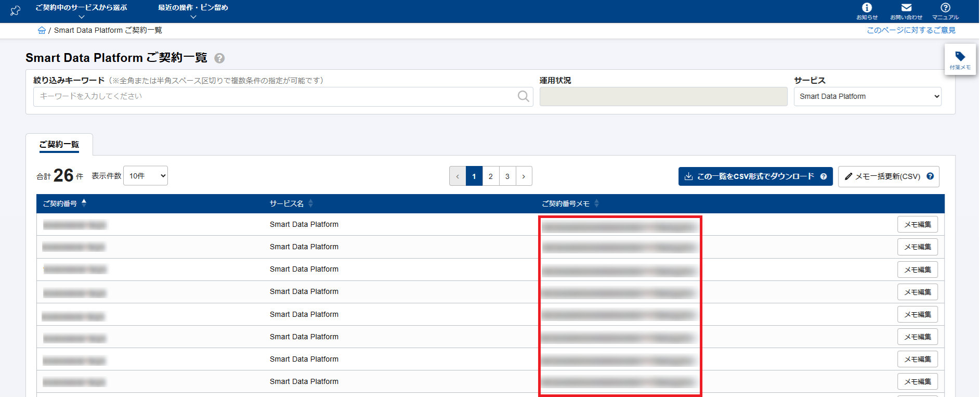Click このページに対するご意見 link
980x397 pixels.
coord(911,30)
